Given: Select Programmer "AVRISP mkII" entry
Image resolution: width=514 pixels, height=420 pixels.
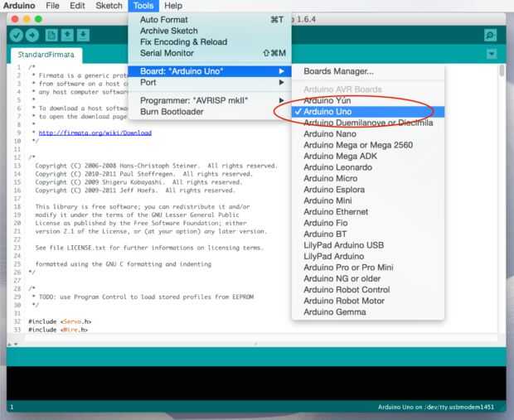Looking at the screenshot, I should coord(210,100).
